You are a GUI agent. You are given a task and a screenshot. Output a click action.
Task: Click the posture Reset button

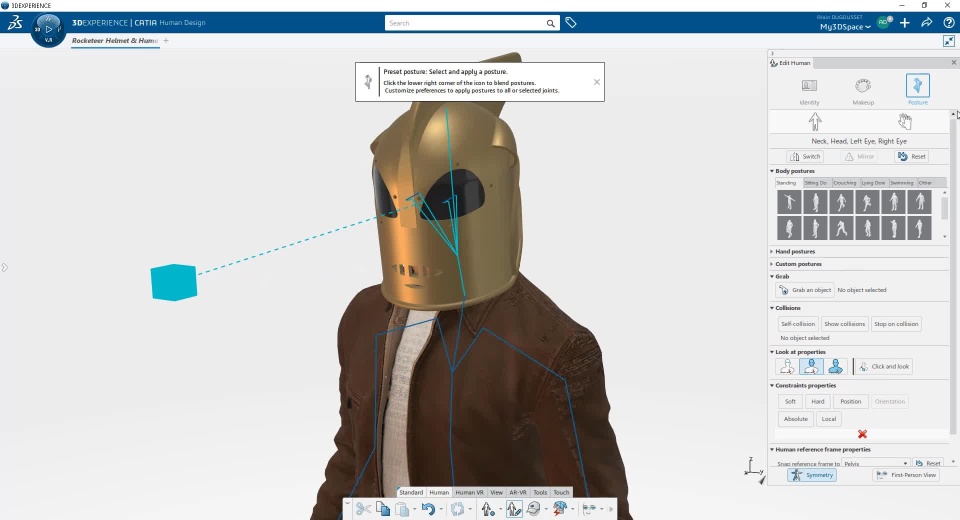912,157
